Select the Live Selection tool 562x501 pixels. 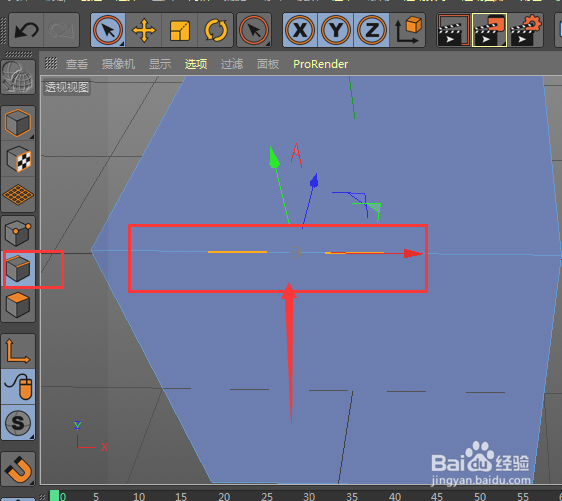(x=108, y=30)
